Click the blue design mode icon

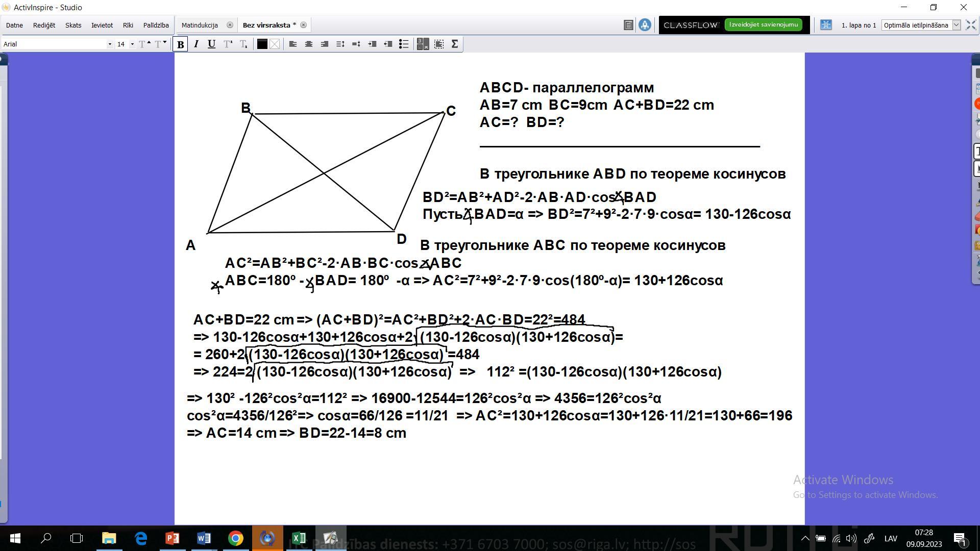[x=826, y=25]
